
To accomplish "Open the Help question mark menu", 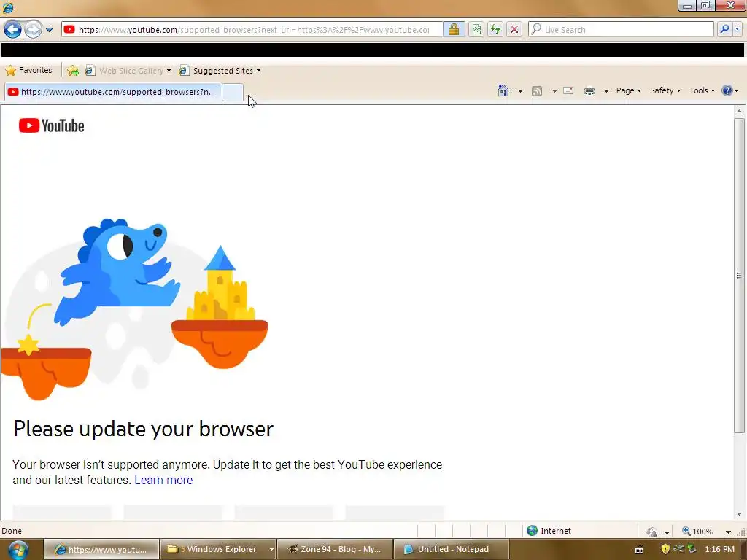I will pos(729,90).
